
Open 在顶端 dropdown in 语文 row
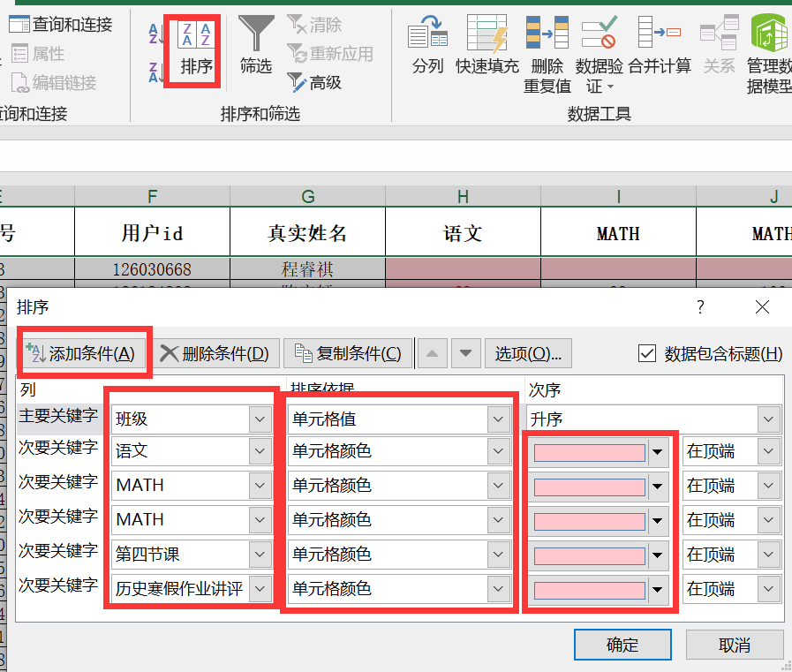[x=768, y=450]
